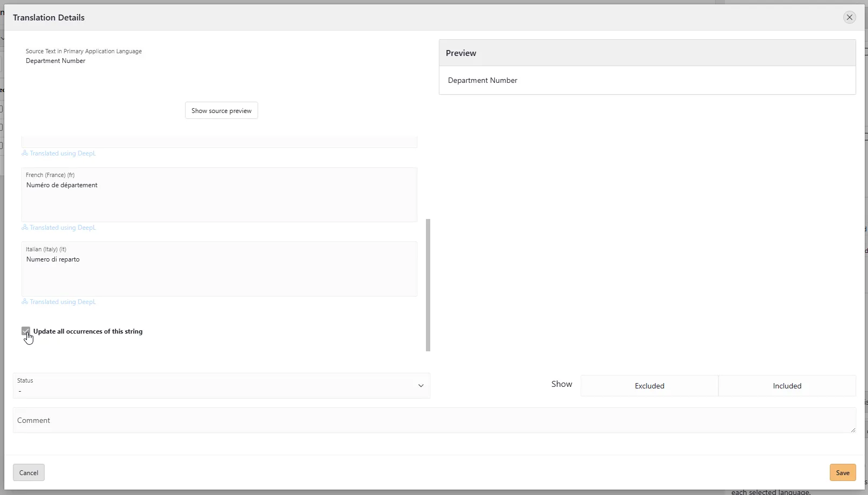Cancel the translation edit

point(29,472)
